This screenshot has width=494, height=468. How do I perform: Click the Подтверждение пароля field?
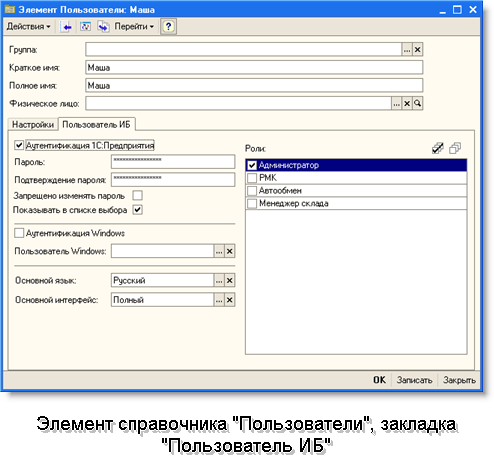click(173, 180)
